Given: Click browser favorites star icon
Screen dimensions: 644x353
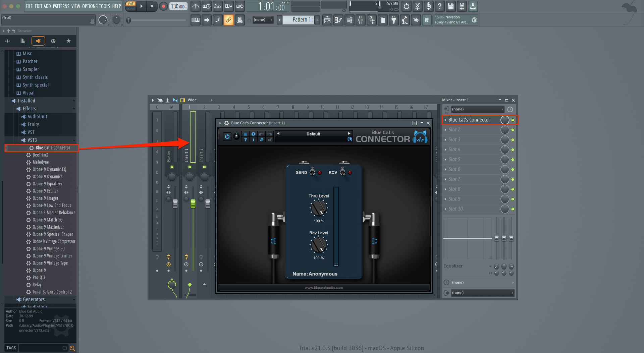Looking at the screenshot, I should pos(68,41).
